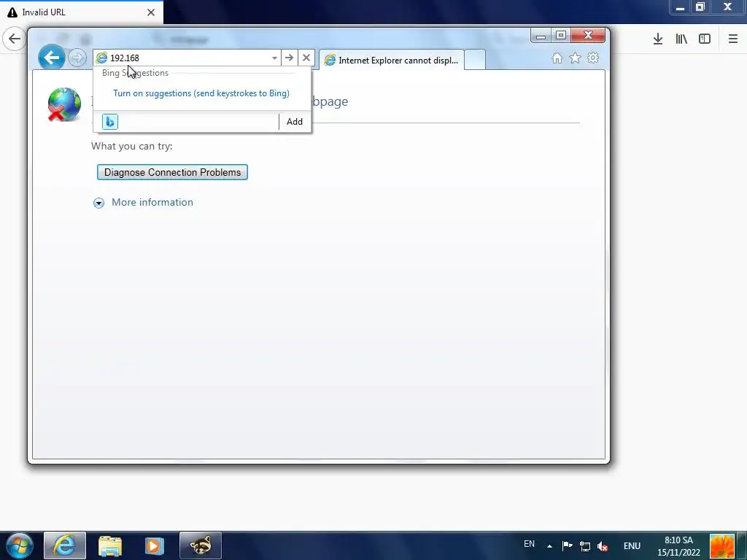The height and width of the screenshot is (560, 747).
Task: Click the Go arrow beside the address bar
Action: [289, 58]
